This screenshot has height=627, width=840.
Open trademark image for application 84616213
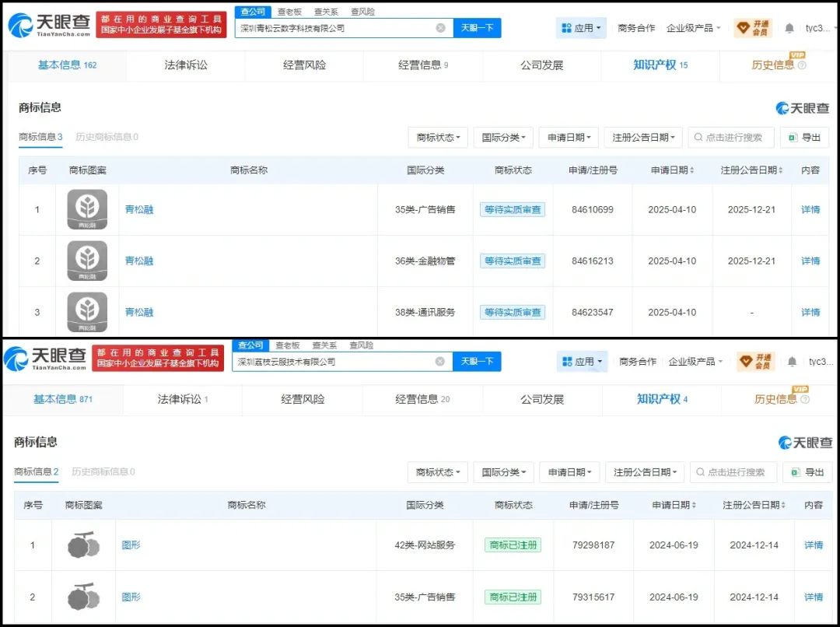(x=87, y=261)
